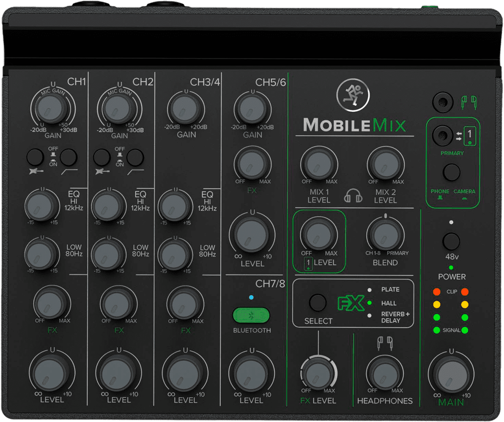504x422 pixels.
Task: Adjust the CH7/8 Bluetooth LEVEL knob
Action: coord(252,373)
